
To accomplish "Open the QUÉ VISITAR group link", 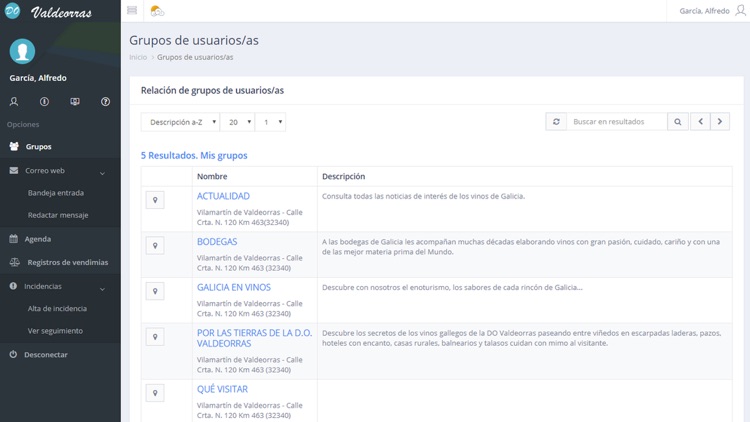I will coord(222,389).
